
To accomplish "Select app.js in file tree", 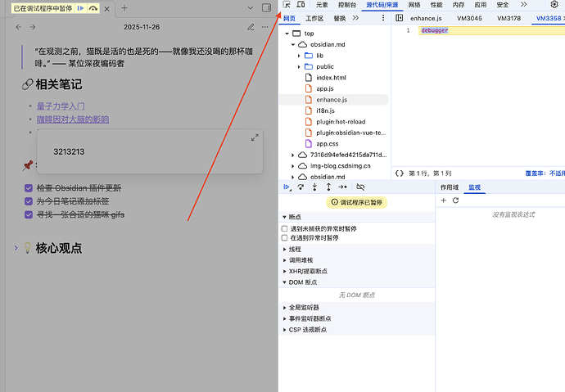I will click(x=325, y=88).
